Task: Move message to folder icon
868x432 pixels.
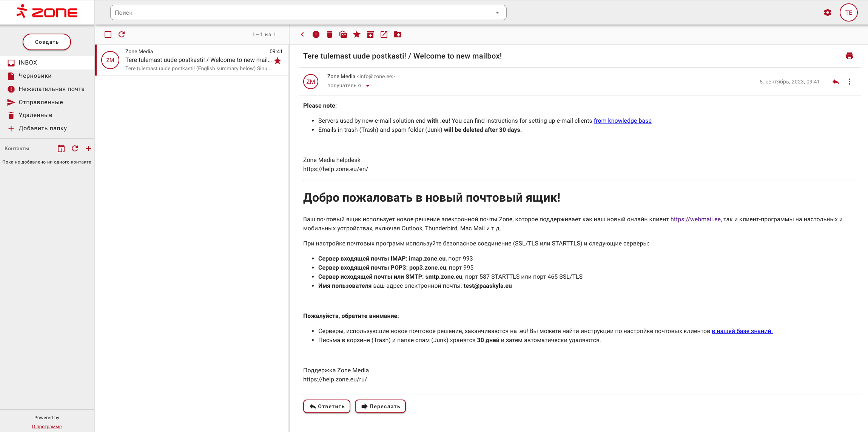Action: coord(398,34)
